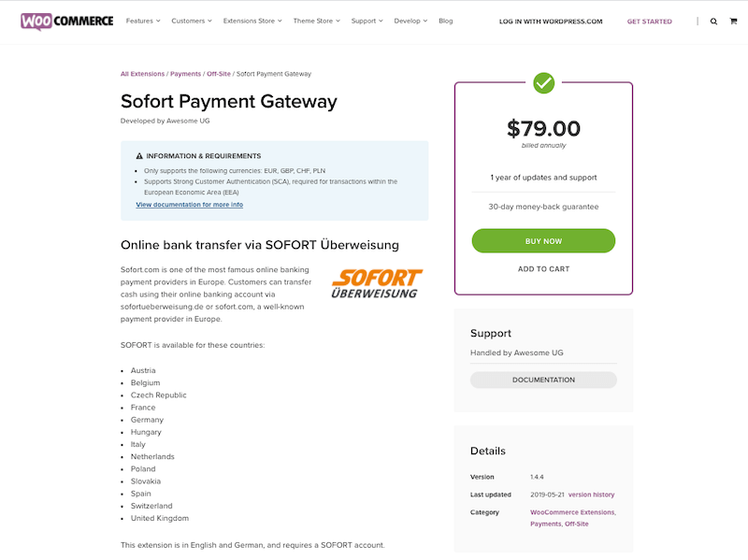Open the version history link
Screen dimensions: 748x560
[x=591, y=495]
